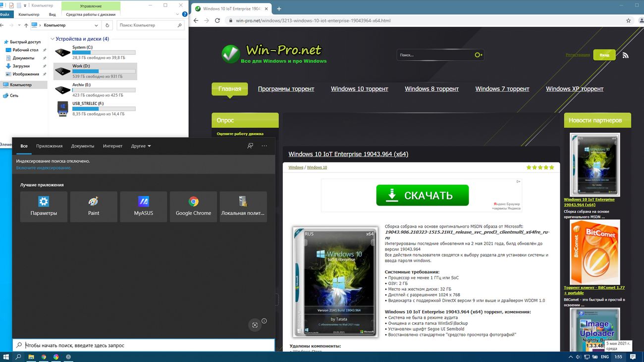644x362 pixels.
Task: Open Windows 10 торрент nav link
Action: click(360, 89)
